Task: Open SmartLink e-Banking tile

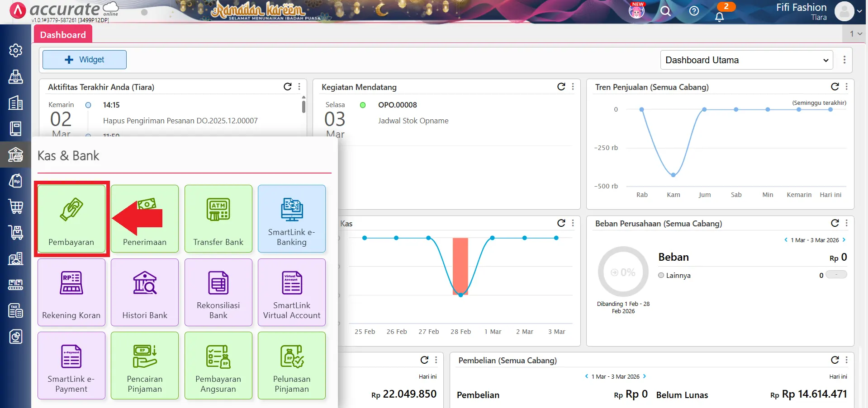Action: tap(291, 219)
